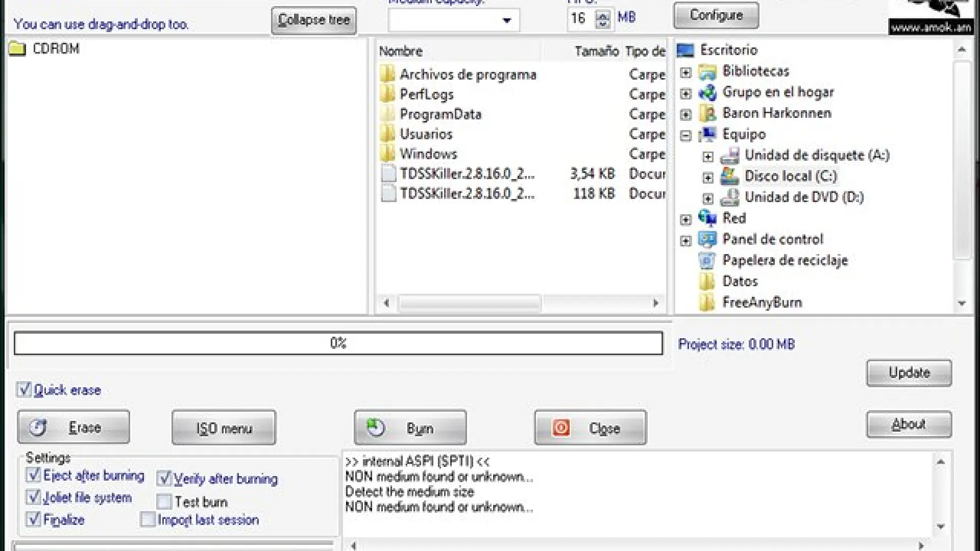This screenshot has width=980, height=551.
Task: Open the Medium capacity dropdown
Action: [506, 20]
